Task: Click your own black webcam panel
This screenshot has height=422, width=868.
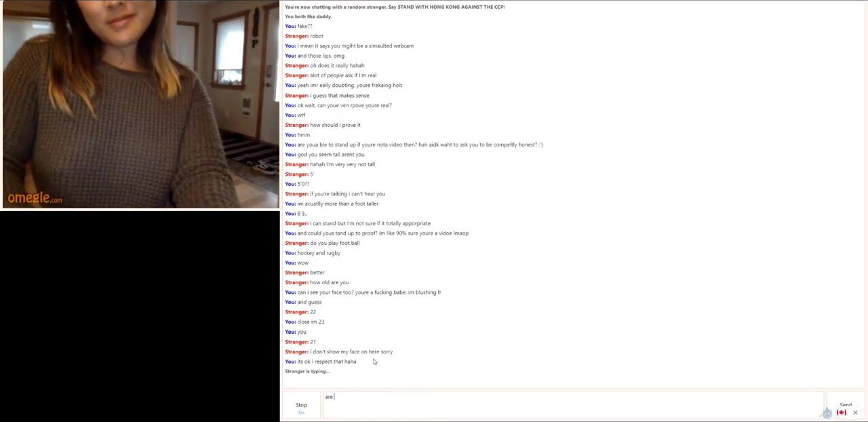Action: [x=140, y=316]
